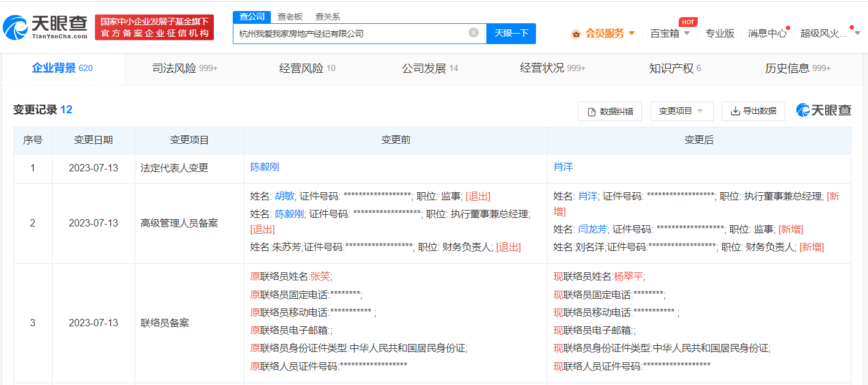Screen dimensions: 868x385
Task: Open 肖洋 link in row 1 变更后
Action: [x=563, y=166]
